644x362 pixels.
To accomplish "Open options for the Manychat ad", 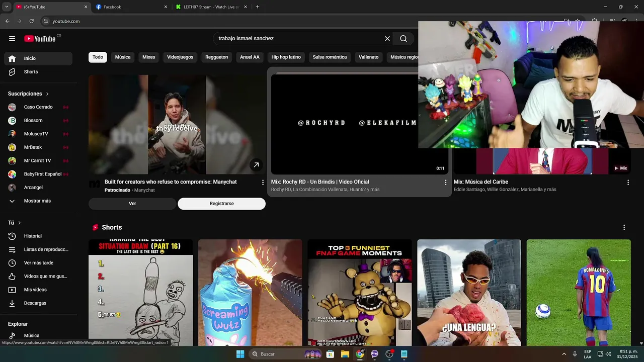I will click(x=263, y=183).
